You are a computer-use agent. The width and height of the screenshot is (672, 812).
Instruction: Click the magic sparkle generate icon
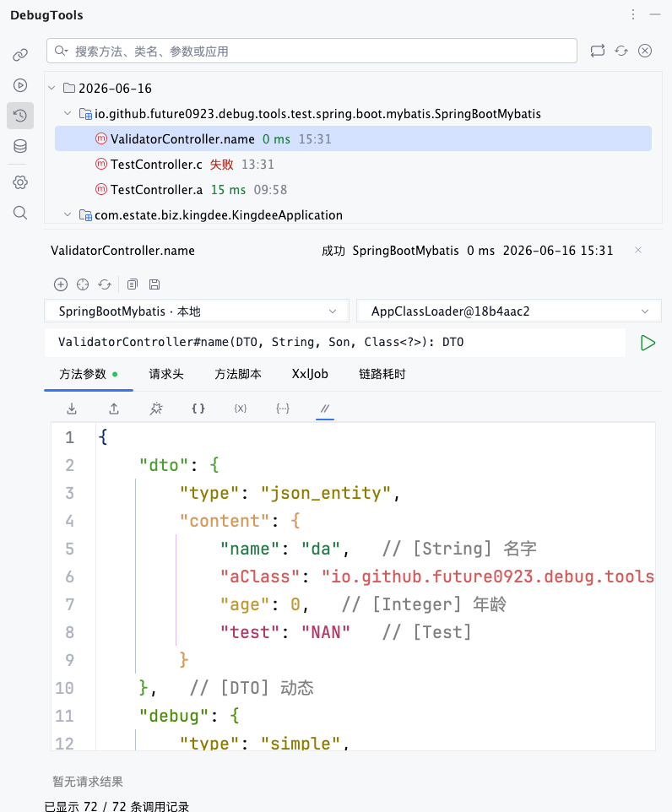[x=156, y=409]
